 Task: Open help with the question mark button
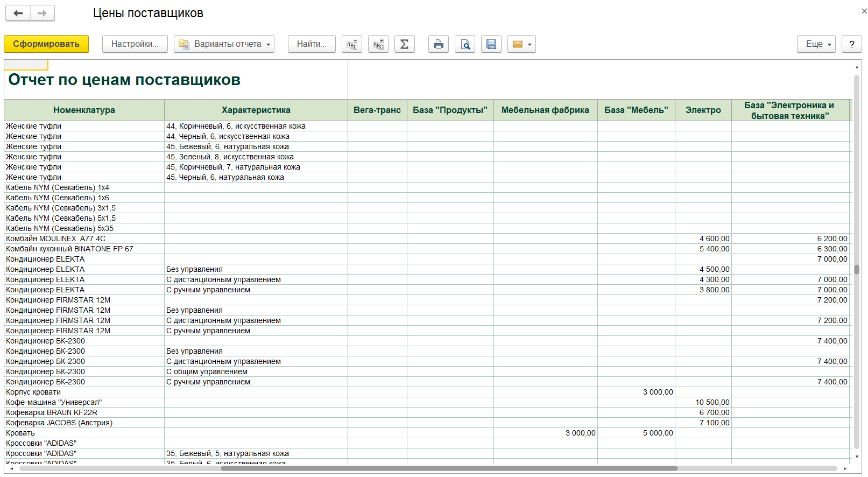click(x=852, y=44)
